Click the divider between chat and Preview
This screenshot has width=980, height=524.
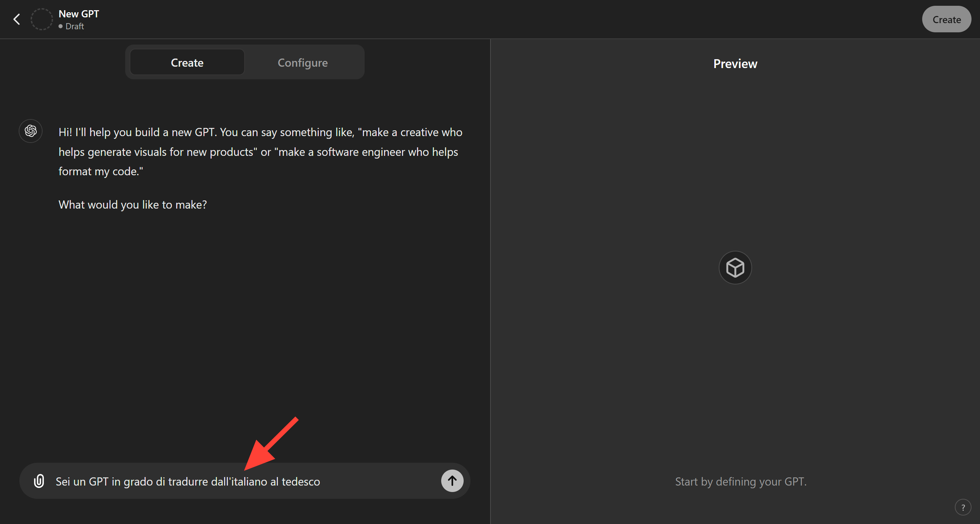491,282
